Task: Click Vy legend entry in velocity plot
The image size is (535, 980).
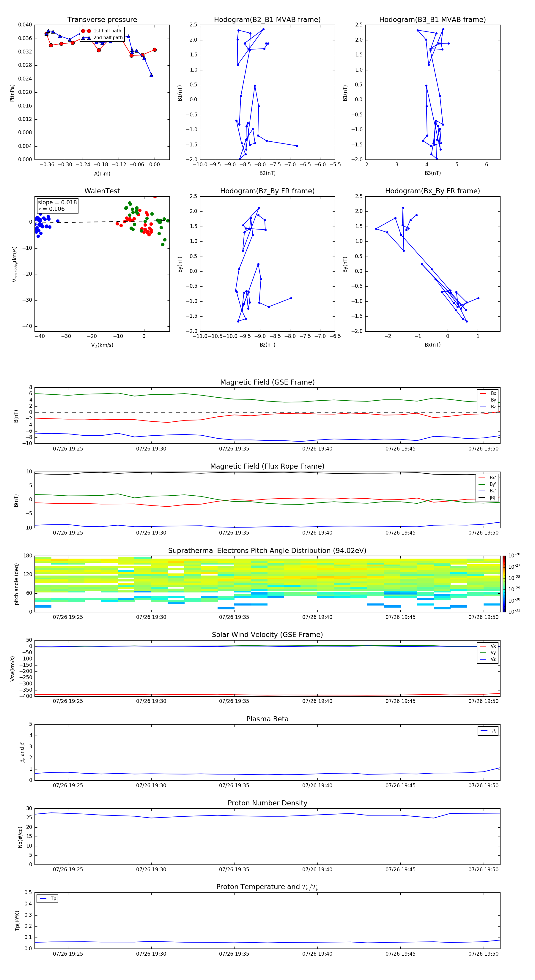Action: pos(488,652)
